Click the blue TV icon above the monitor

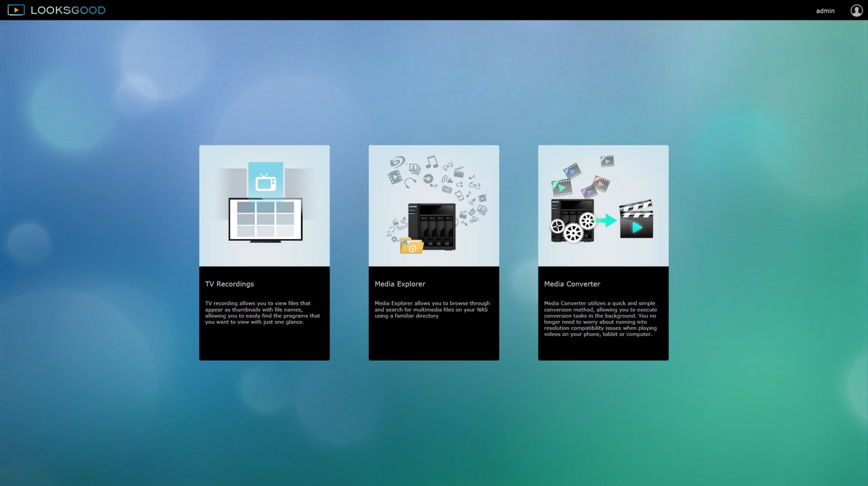click(x=265, y=181)
